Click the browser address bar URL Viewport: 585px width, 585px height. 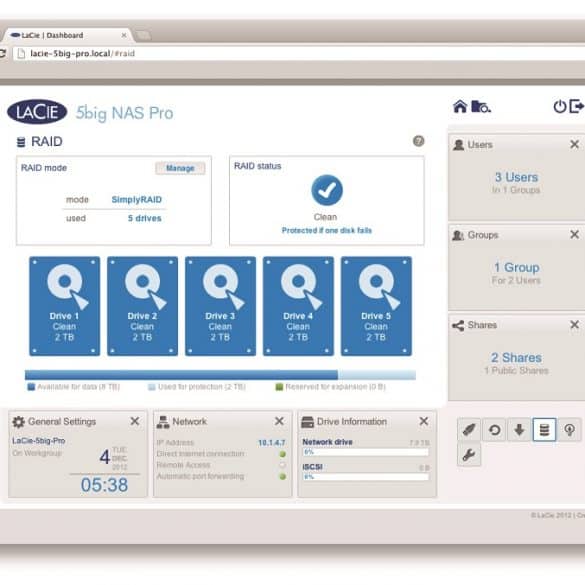(x=82, y=53)
